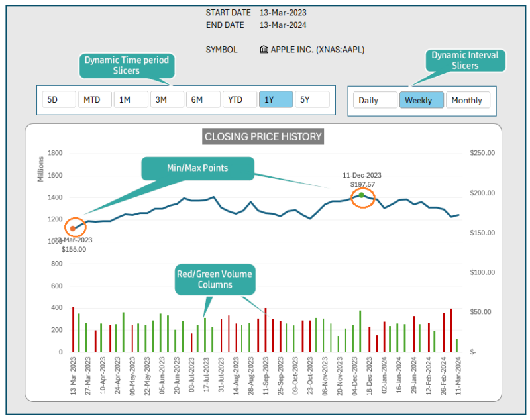Click the START DATE value 13-Mar-2023
The image size is (530, 420).
pos(282,12)
